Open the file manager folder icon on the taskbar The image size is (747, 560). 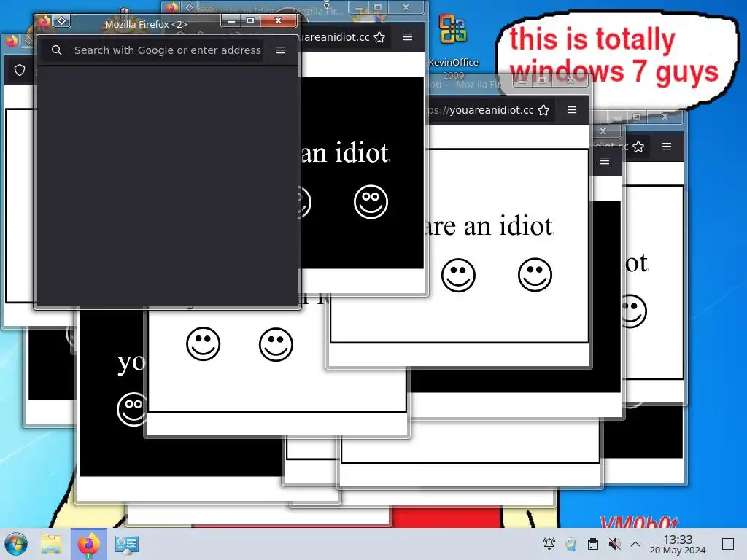point(52,544)
